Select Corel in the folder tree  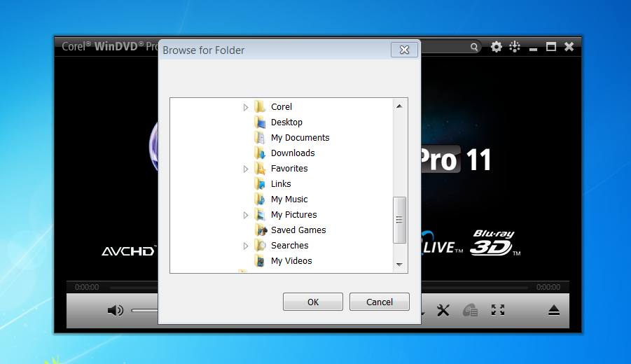282,107
